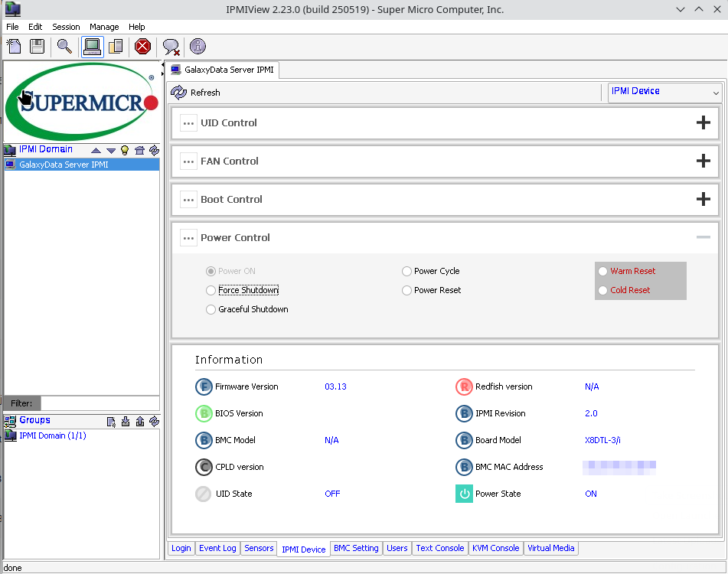Click the Supermicro logo
The width and height of the screenshot is (728, 574).
(82, 102)
